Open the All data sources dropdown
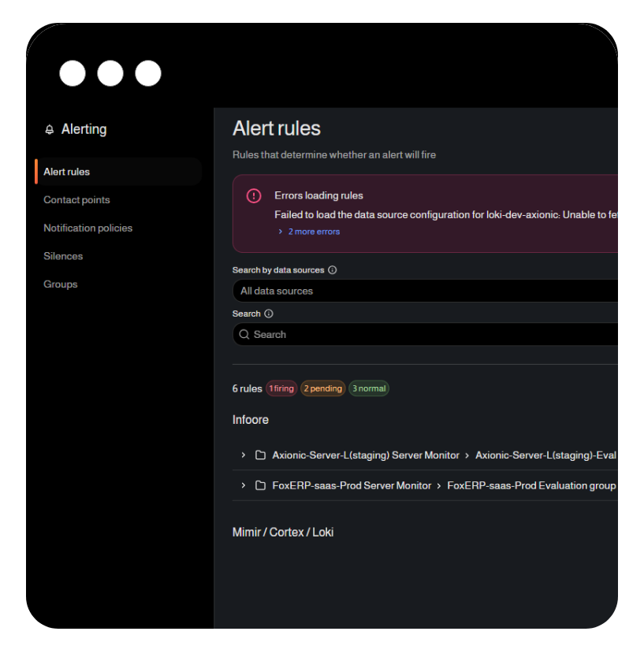The height and width of the screenshot is (661, 644). 426,291
